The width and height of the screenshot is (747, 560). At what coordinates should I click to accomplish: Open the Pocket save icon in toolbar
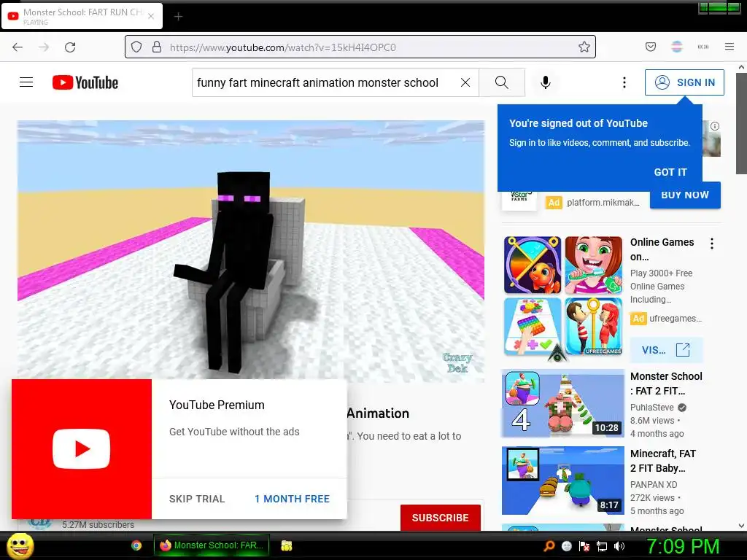[651, 47]
